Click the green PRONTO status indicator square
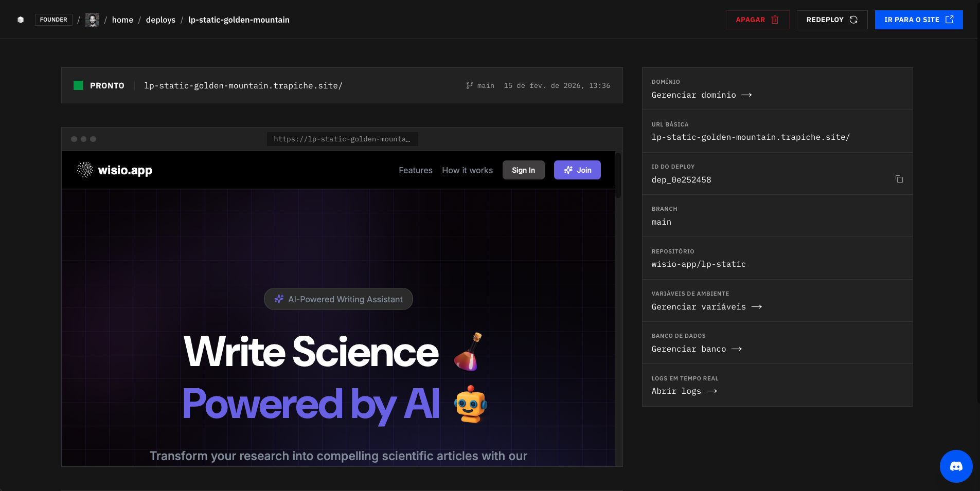Viewport: 980px width, 491px height. pyautogui.click(x=78, y=85)
